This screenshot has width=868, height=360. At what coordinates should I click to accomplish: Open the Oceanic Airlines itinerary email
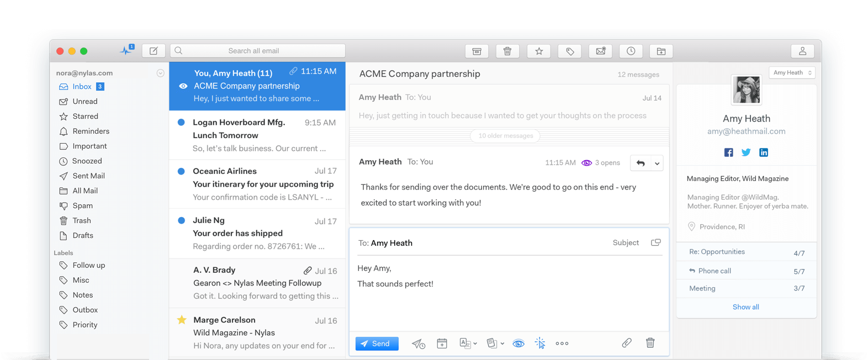(257, 184)
